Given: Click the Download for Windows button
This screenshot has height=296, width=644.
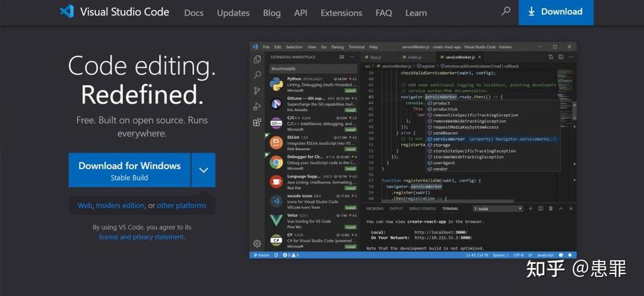Looking at the screenshot, I should tap(129, 170).
